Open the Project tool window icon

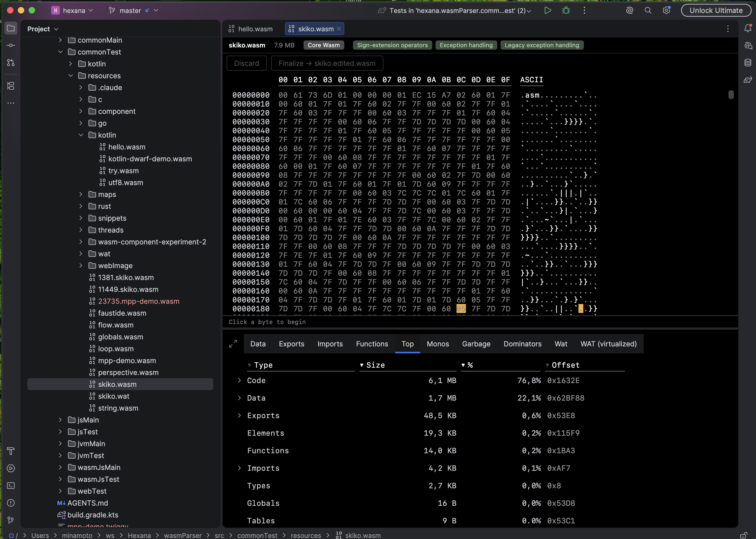pos(11,28)
